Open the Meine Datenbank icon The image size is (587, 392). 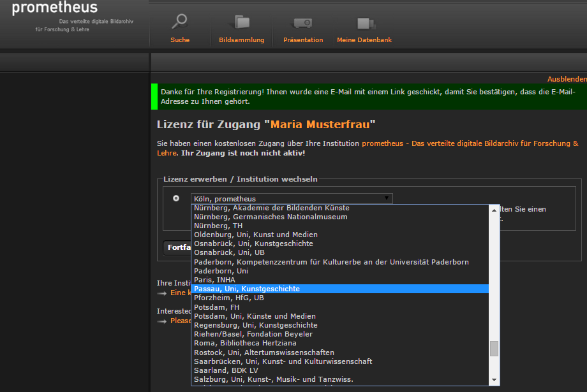point(366,23)
